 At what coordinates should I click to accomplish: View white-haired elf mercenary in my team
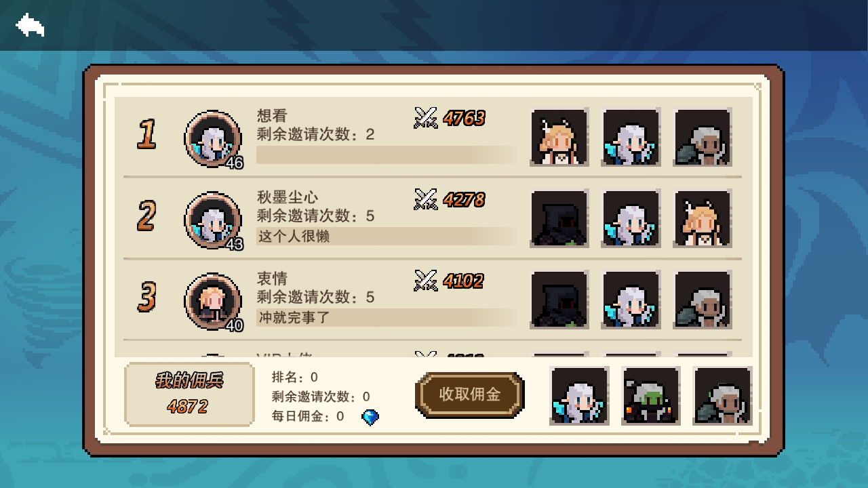point(579,396)
